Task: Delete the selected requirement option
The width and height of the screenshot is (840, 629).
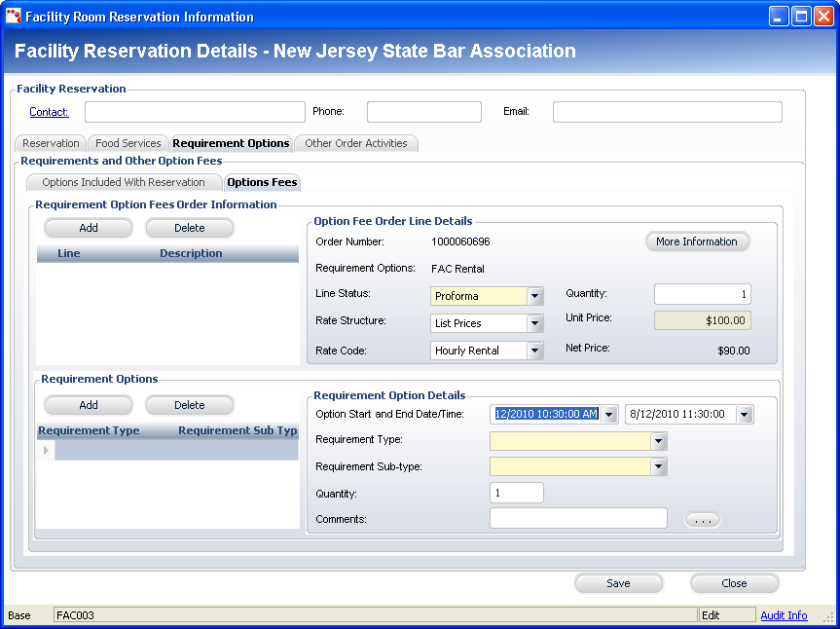Action: pos(190,406)
